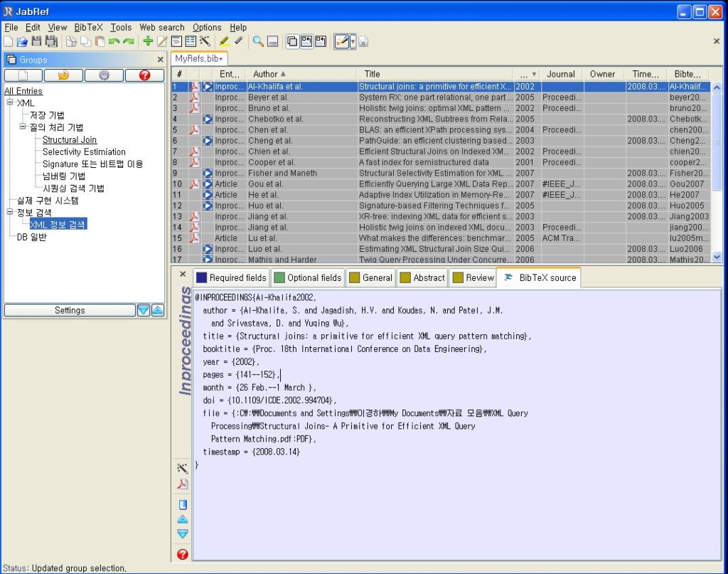
Task: Mark entries with the yellow highlighter icon
Action: [224, 42]
